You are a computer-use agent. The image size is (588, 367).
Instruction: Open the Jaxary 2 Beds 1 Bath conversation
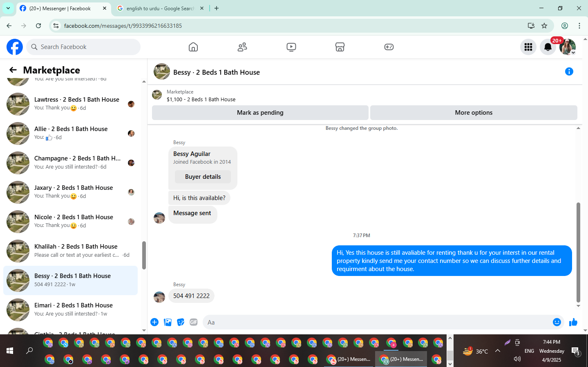coord(70,192)
